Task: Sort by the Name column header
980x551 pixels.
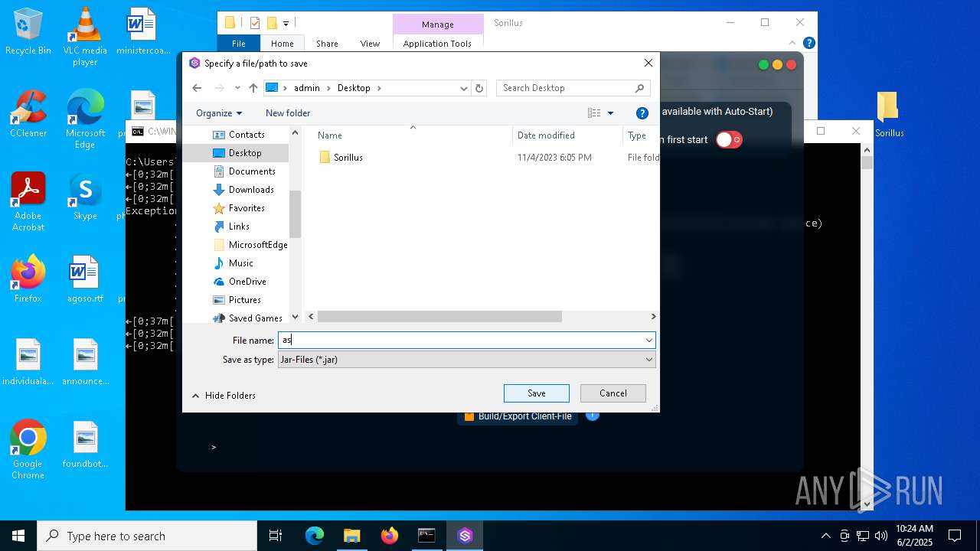Action: click(330, 135)
